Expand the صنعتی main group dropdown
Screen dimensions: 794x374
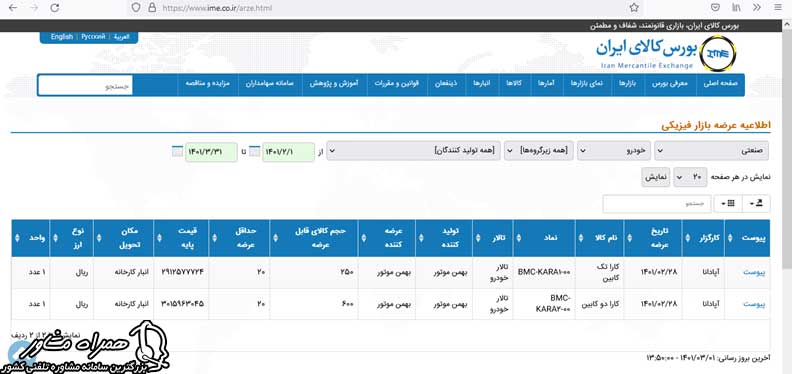(x=711, y=151)
